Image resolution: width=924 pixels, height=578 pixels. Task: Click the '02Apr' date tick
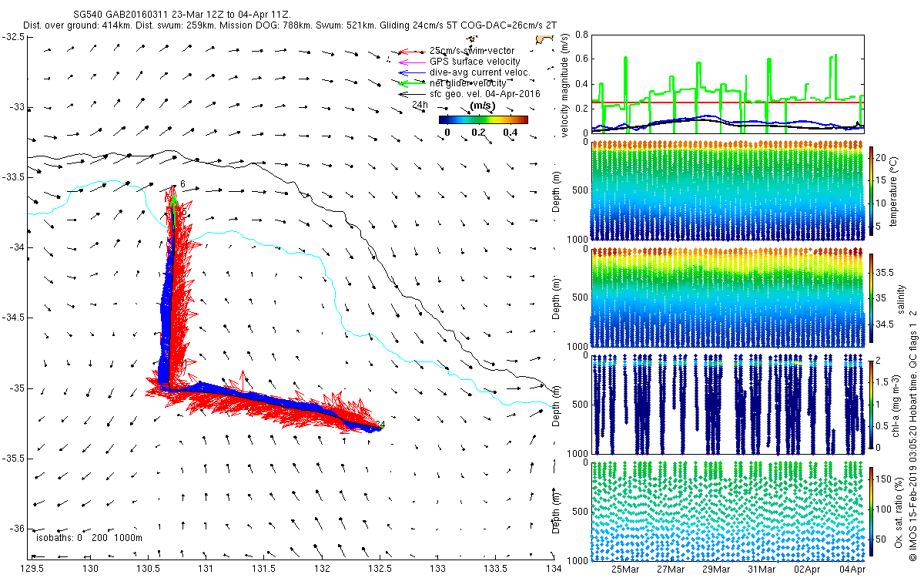pyautogui.click(x=807, y=569)
